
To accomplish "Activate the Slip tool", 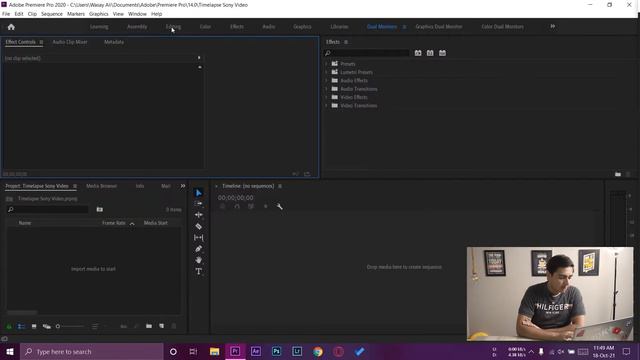I will [x=199, y=238].
